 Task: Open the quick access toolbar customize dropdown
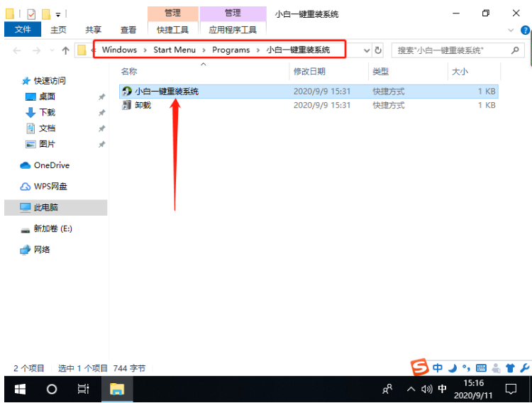[58, 15]
